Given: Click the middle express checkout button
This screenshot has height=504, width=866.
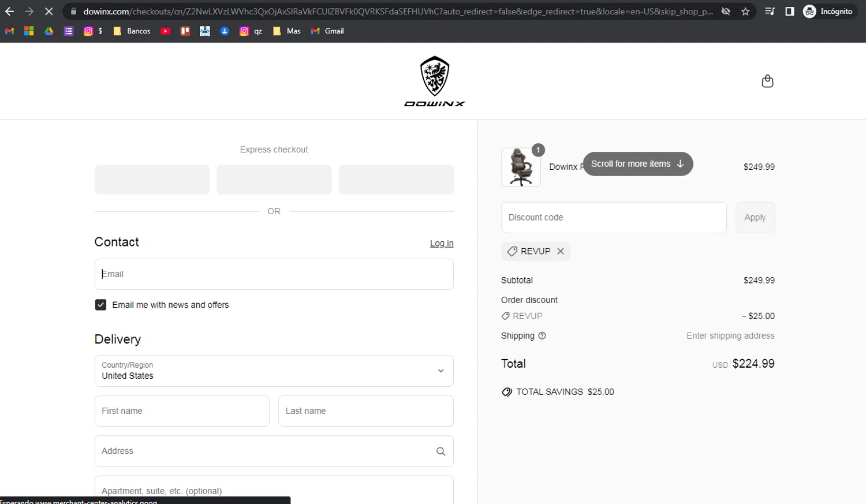Looking at the screenshot, I should click(274, 180).
